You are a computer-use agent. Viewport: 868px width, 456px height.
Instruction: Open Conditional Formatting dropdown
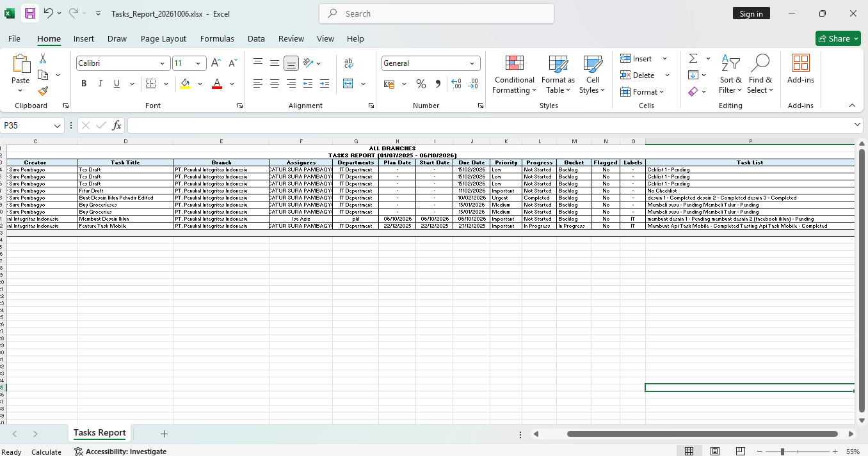pyautogui.click(x=514, y=75)
